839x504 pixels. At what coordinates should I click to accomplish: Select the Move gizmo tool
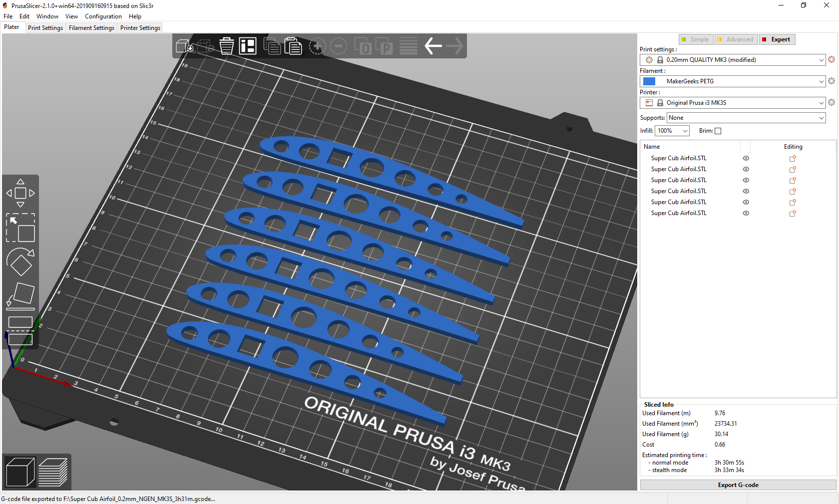20,193
